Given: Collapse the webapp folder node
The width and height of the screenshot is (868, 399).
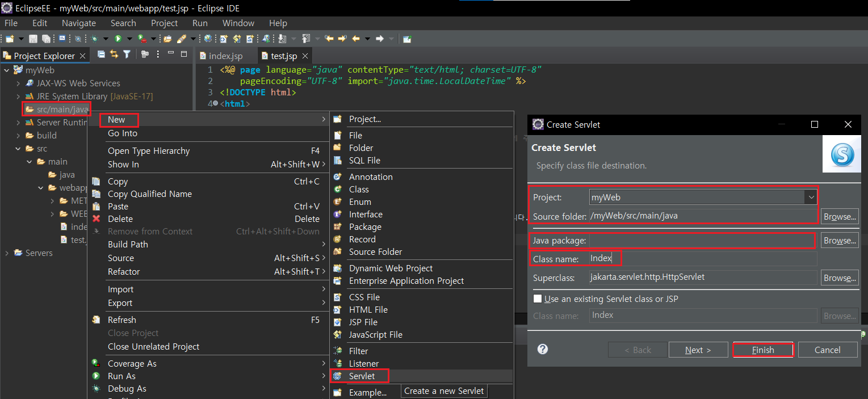Looking at the screenshot, I should (41, 188).
